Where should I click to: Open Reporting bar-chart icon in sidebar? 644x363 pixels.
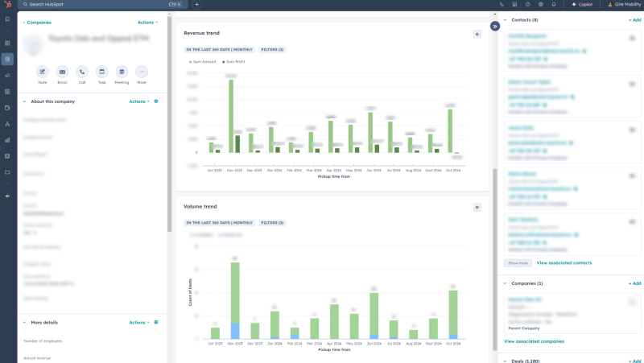click(x=7, y=140)
